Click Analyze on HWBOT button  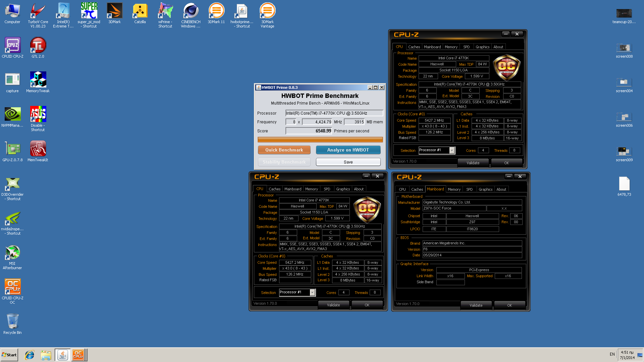click(x=348, y=150)
